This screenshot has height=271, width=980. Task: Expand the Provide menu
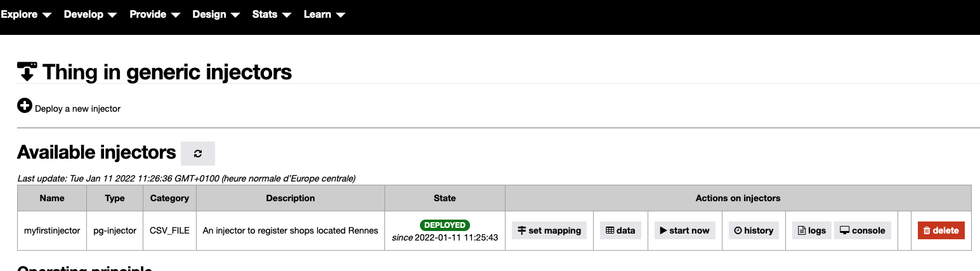(155, 15)
